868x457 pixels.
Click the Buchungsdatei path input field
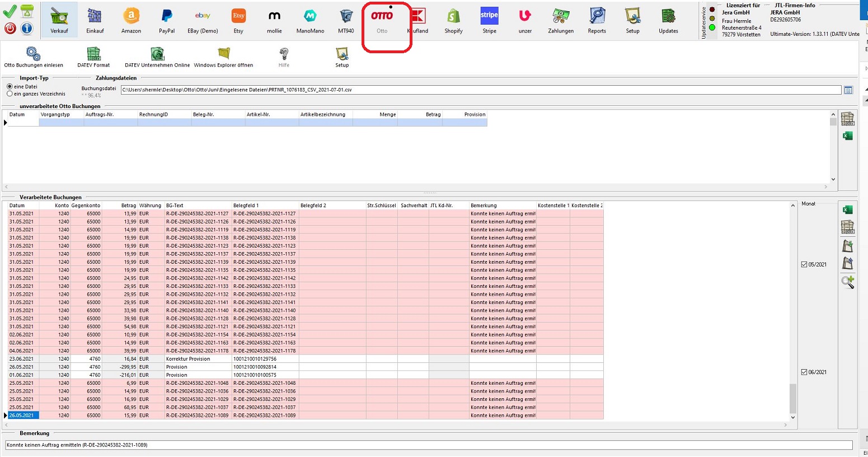480,90
